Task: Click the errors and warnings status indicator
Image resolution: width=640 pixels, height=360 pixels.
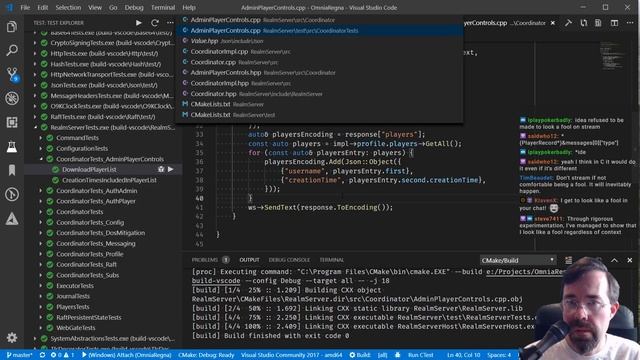Action: pos(62,355)
